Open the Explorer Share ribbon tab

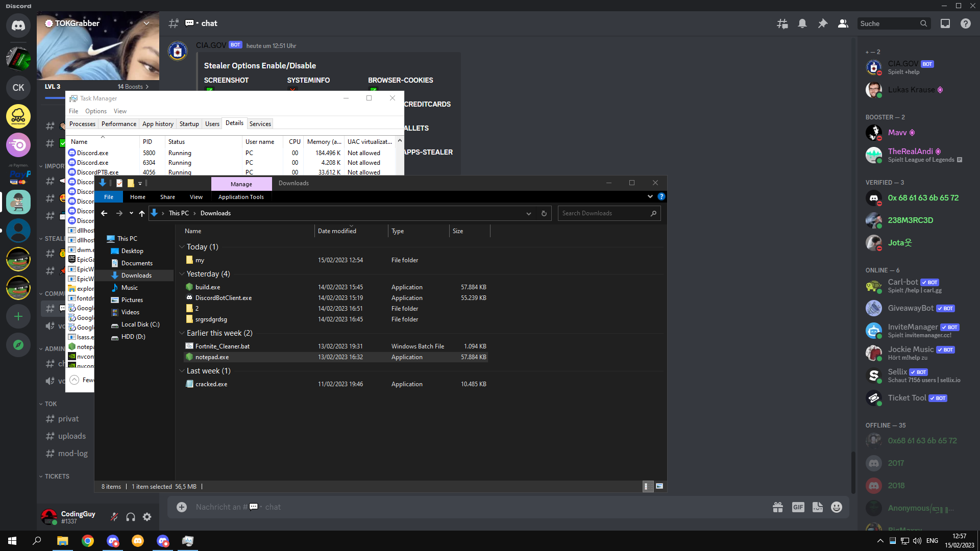point(167,197)
